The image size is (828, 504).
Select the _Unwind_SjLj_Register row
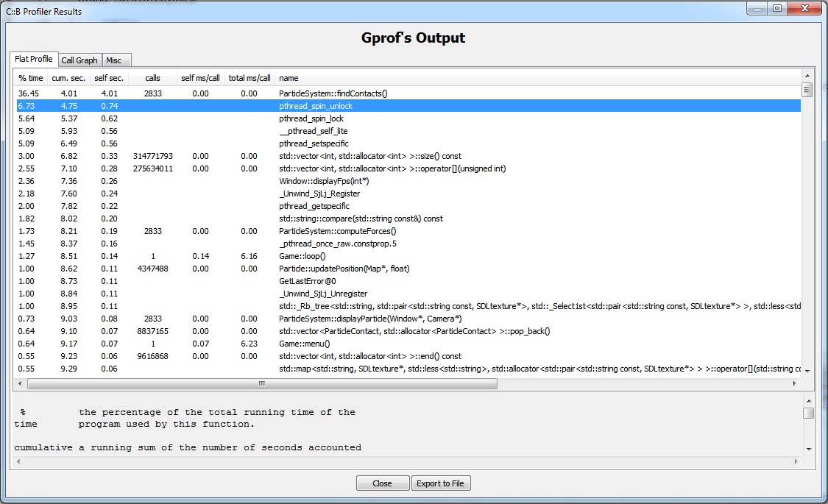click(x=408, y=194)
